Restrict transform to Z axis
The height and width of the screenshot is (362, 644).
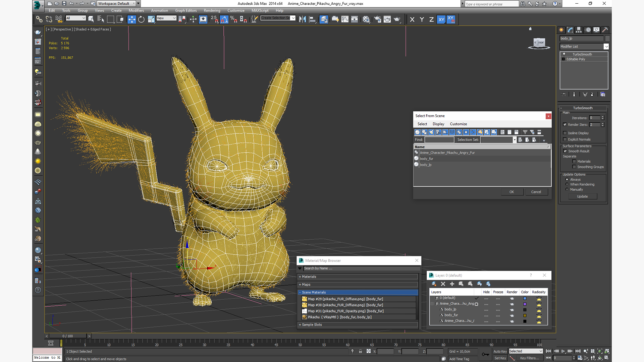[431, 19]
